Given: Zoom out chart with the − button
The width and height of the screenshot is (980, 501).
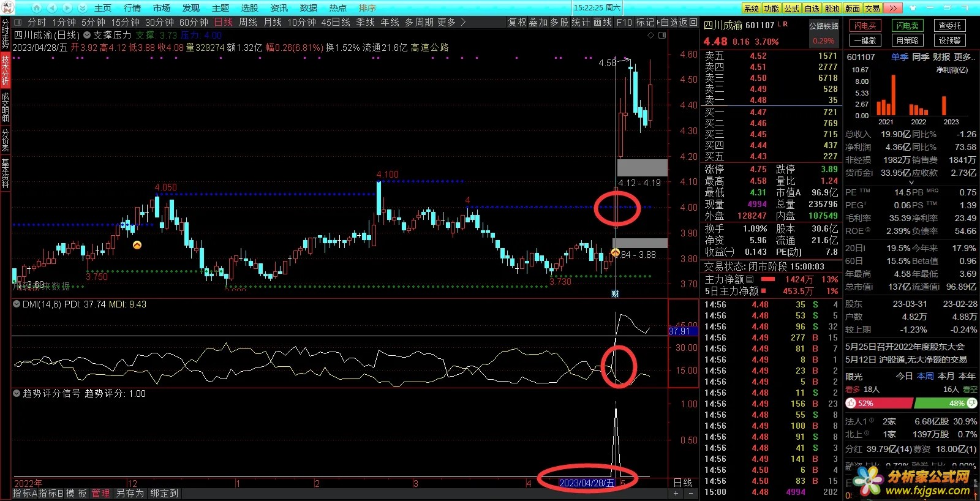Looking at the screenshot, I should click(691, 494).
